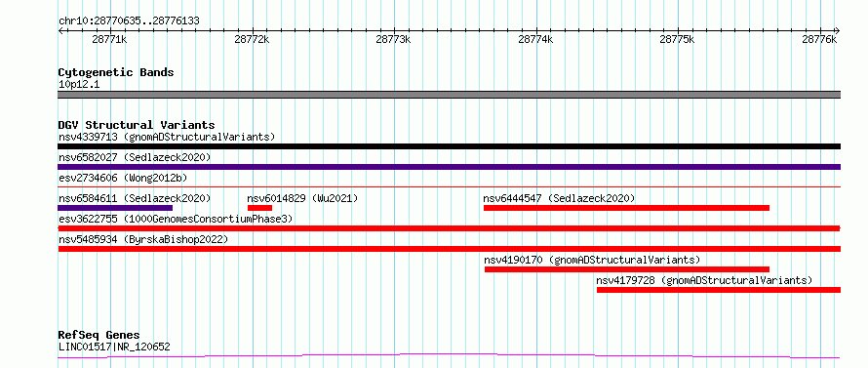Click the short purple nsv6584611 bar
868x368 pixels.
point(115,208)
